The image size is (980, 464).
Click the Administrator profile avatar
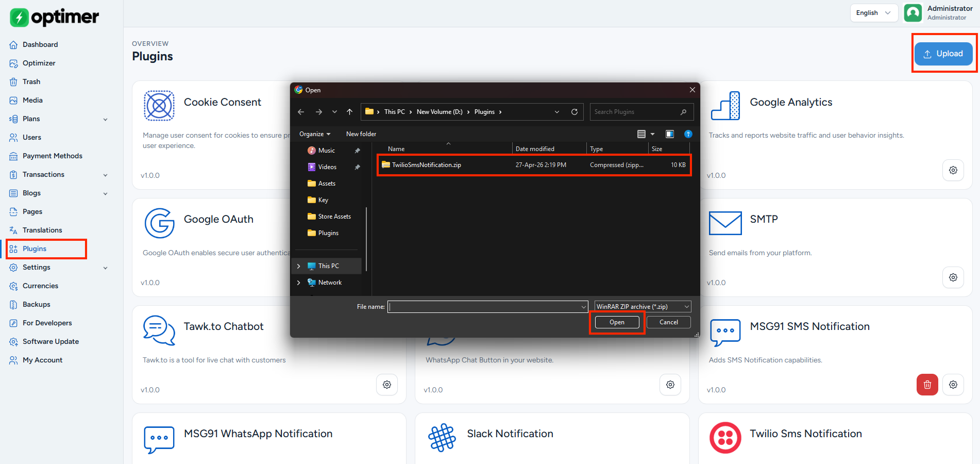[913, 13]
